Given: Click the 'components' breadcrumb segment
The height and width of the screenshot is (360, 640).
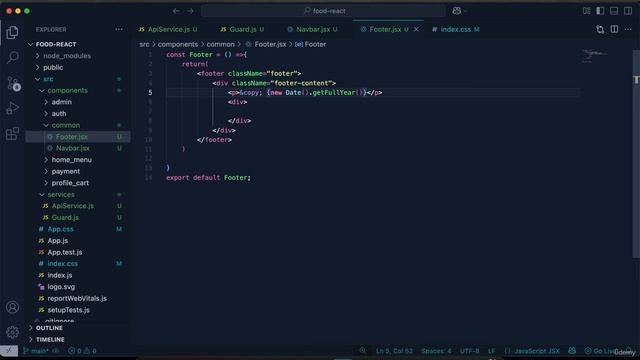Looking at the screenshot, I should [x=178, y=44].
